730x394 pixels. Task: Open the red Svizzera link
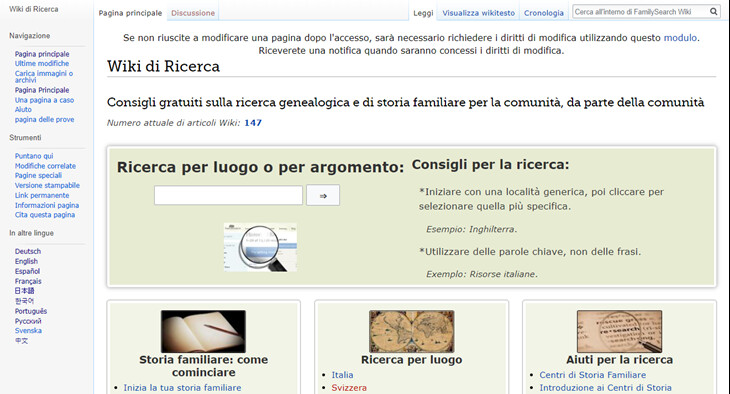coord(349,387)
